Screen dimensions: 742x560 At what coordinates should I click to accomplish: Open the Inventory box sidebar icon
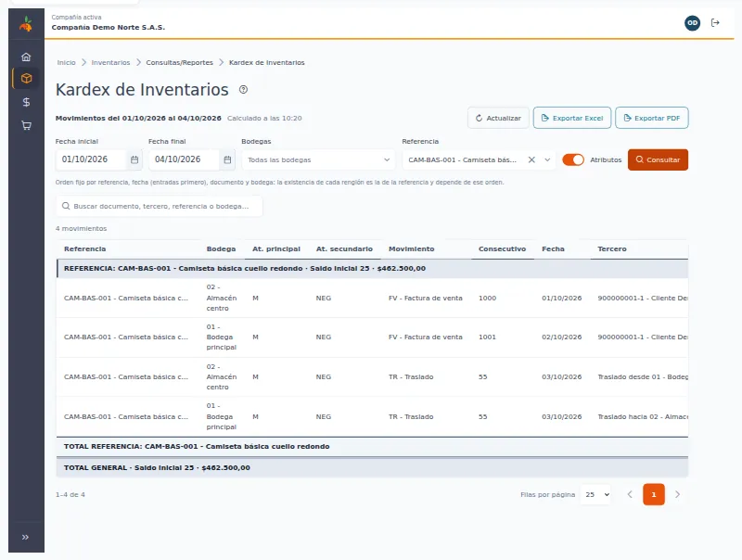pyautogui.click(x=27, y=79)
